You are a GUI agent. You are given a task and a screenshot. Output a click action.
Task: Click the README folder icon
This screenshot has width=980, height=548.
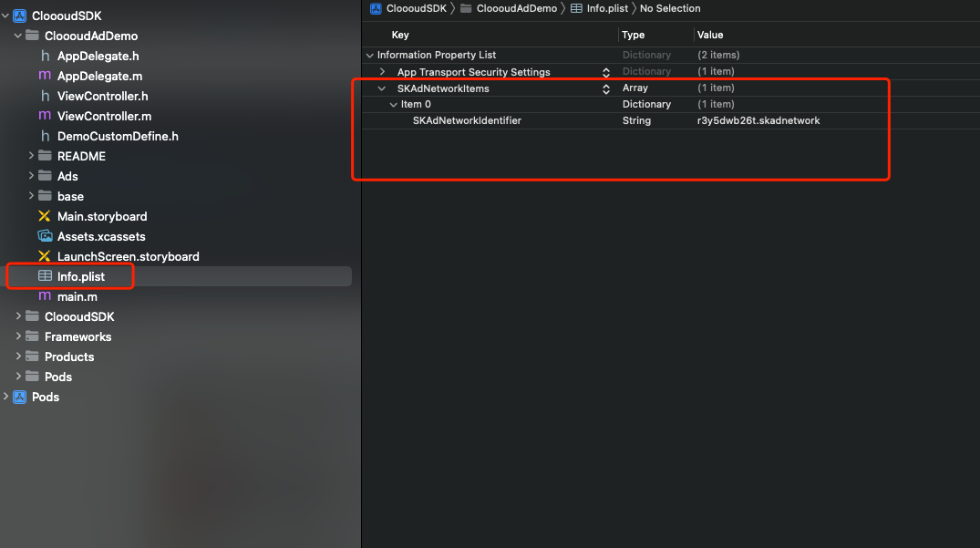tap(45, 156)
